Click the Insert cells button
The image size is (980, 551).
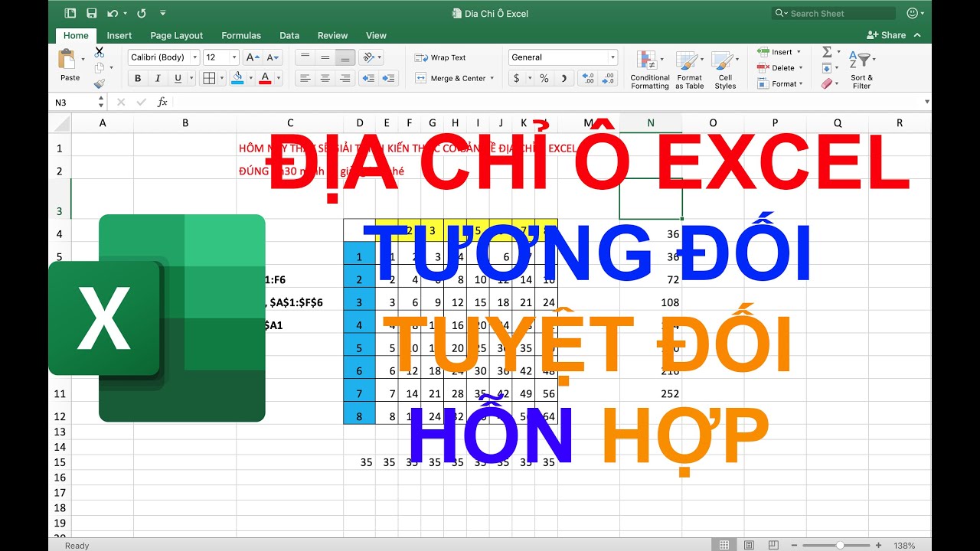click(778, 52)
